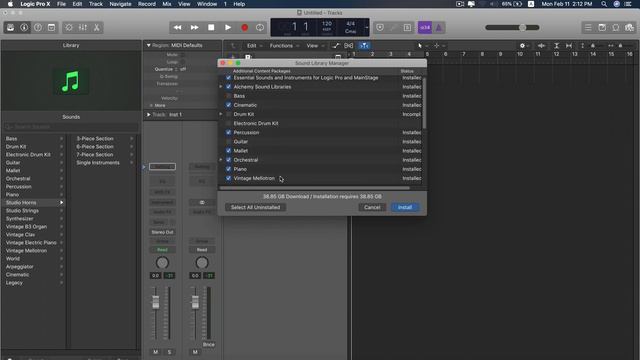Expand the Orchestral disclosure triangle
Image resolution: width=640 pixels, height=360 pixels.
coord(221,160)
